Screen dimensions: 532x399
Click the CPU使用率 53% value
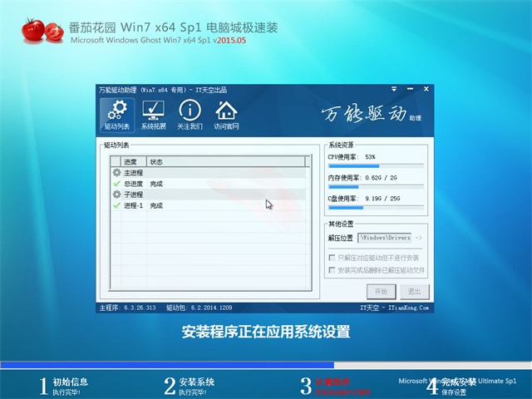370,157
